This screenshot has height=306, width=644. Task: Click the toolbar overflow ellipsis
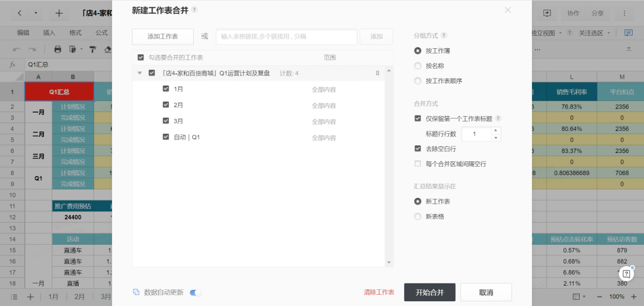pyautogui.click(x=537, y=49)
